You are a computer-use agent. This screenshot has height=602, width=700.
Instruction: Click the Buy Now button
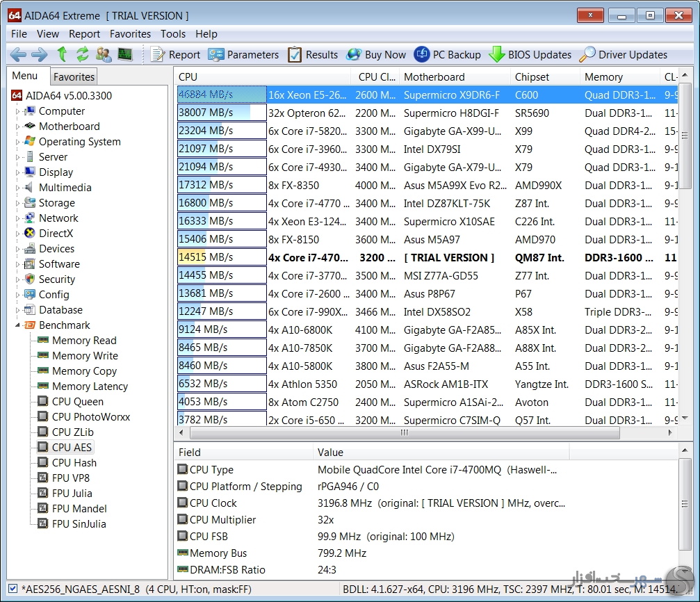376,54
